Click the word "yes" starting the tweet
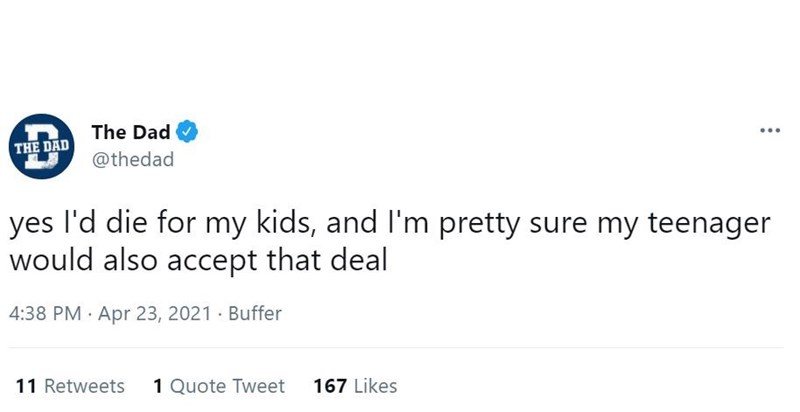 coord(31,225)
